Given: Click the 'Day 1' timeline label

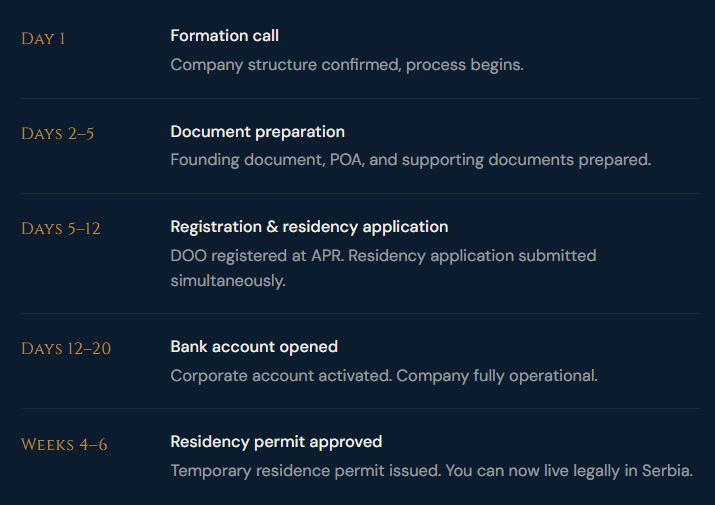Looking at the screenshot, I should [43, 39].
